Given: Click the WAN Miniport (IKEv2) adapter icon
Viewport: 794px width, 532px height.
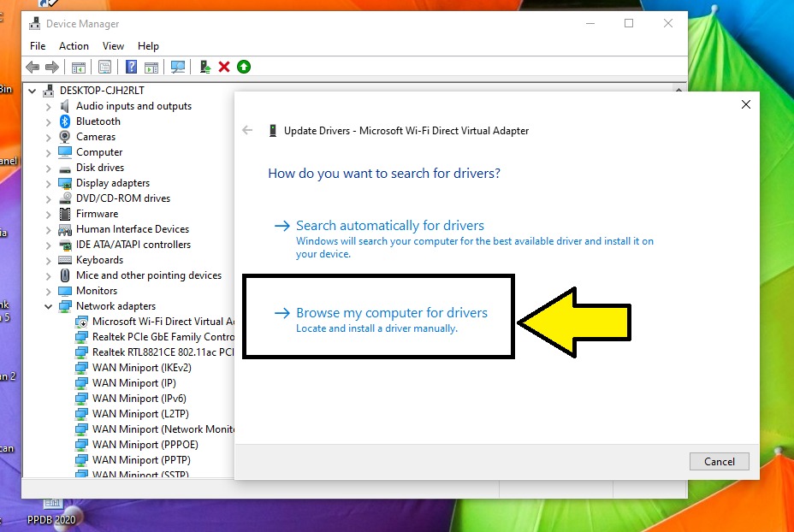Looking at the screenshot, I should coord(81,368).
